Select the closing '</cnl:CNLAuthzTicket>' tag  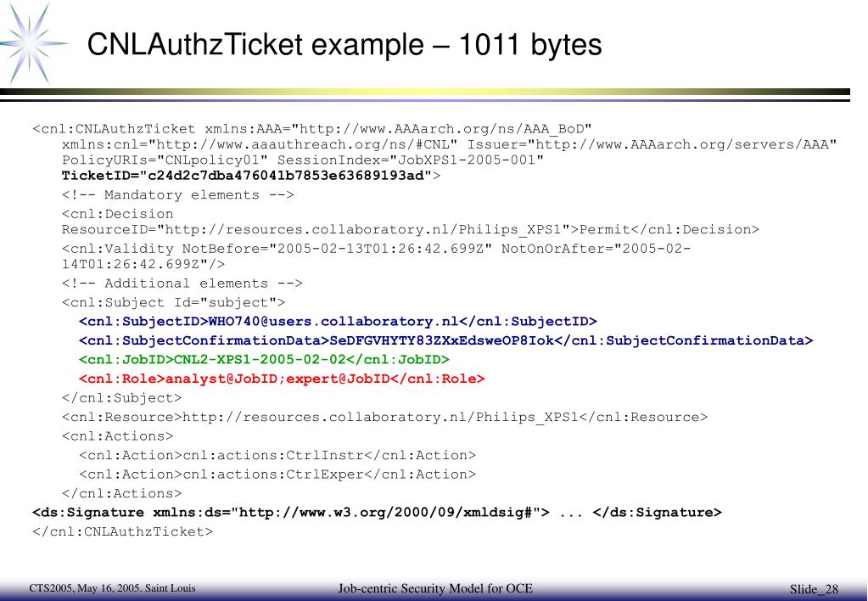(x=123, y=531)
